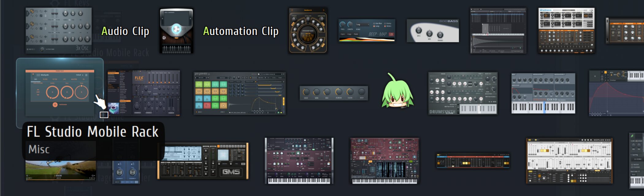This screenshot has width=644, height=196.
Task: Select the BassDrum plugin with circular knob ring
Action: pos(308,30)
